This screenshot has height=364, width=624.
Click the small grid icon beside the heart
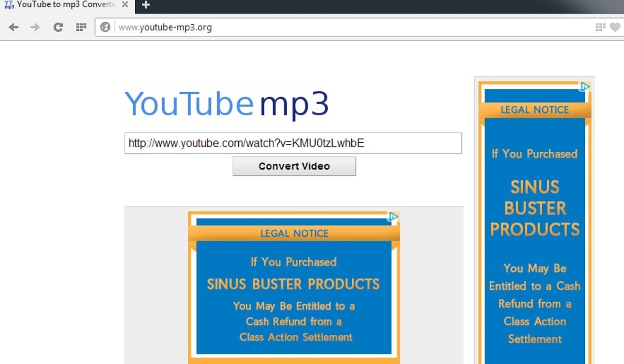[600, 27]
